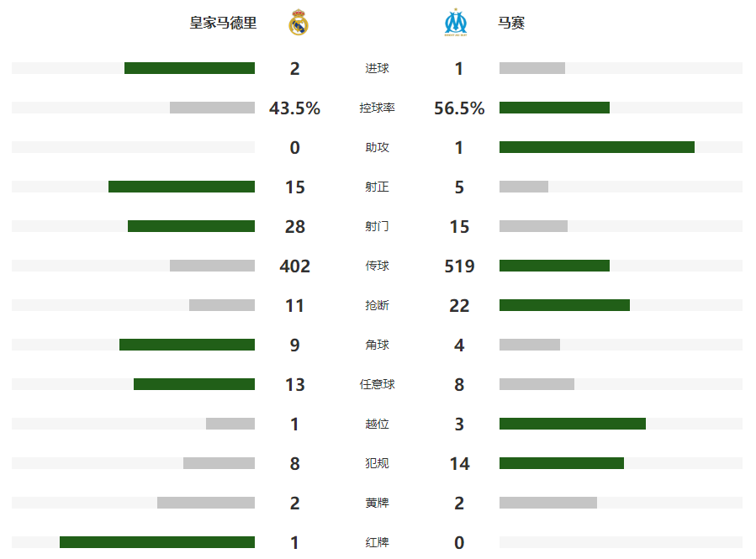This screenshot has width=756, height=559.
Task: Click Real Madrid's green 任意球 bar
Action: pos(193,384)
